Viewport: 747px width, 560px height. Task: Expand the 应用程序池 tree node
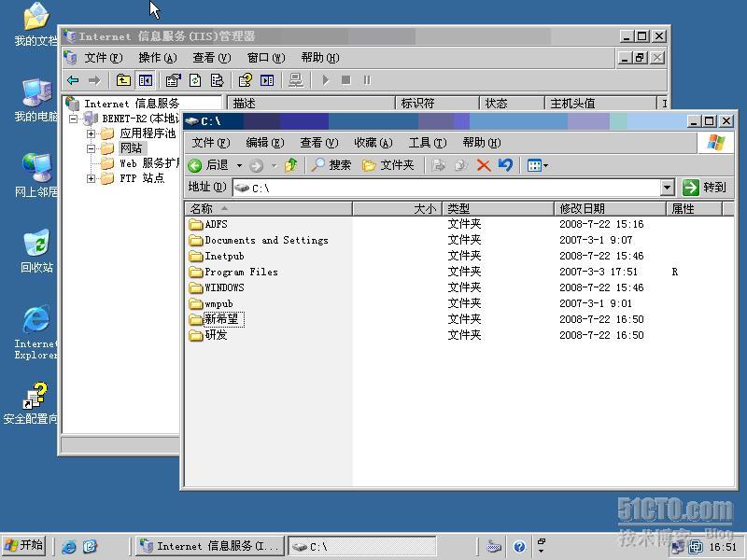[x=91, y=133]
